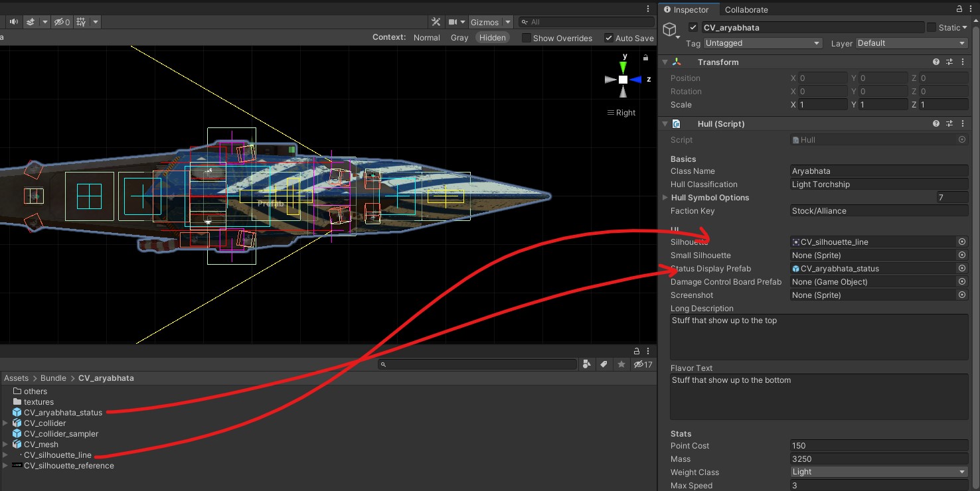Open Transform presets icon

[x=949, y=62]
